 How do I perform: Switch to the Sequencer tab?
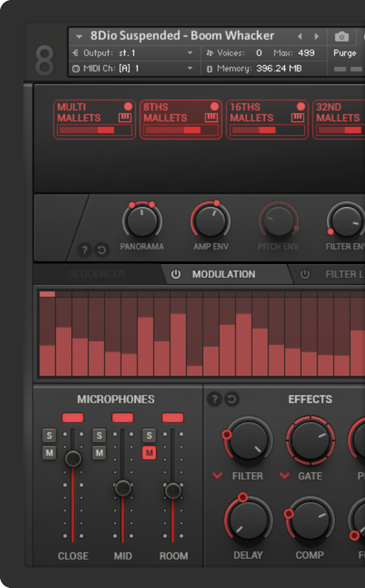click(x=96, y=274)
